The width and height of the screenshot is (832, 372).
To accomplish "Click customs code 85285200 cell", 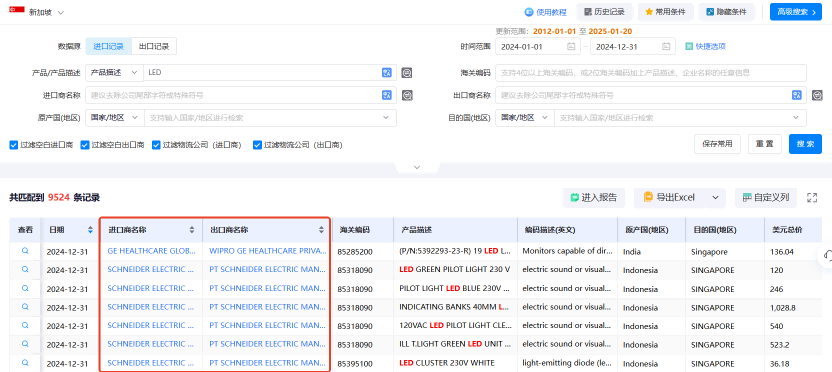I will 355,252.
